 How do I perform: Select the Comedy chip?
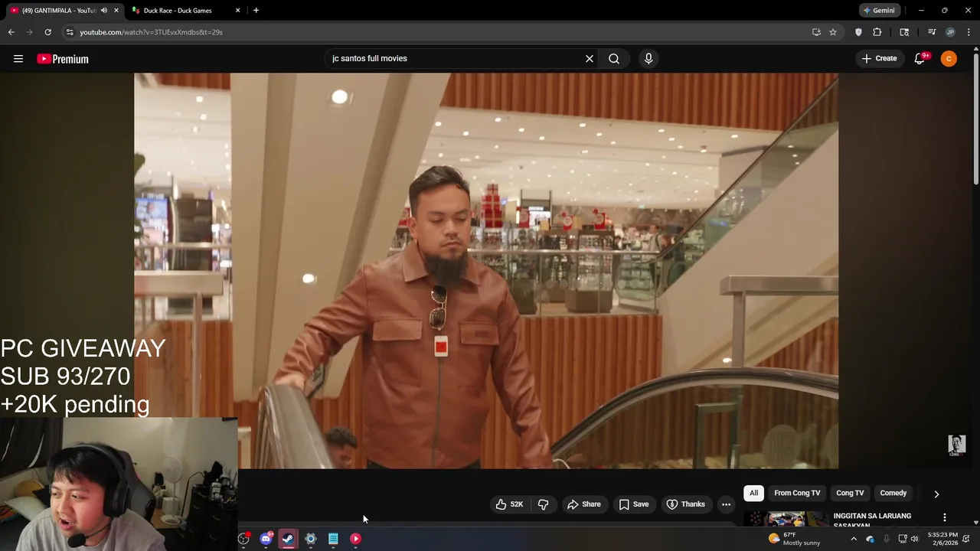coord(893,494)
